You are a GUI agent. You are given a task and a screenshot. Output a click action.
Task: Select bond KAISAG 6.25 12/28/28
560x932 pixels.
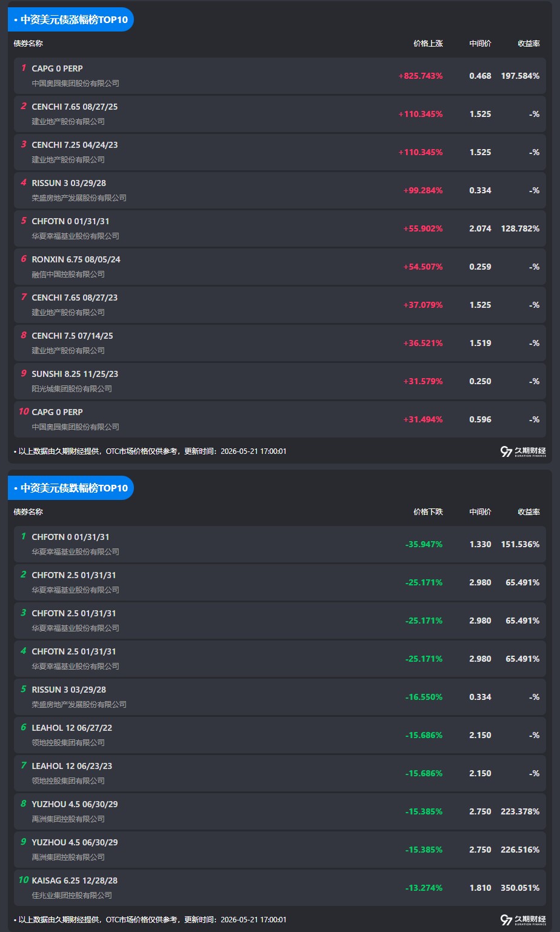coord(75,880)
